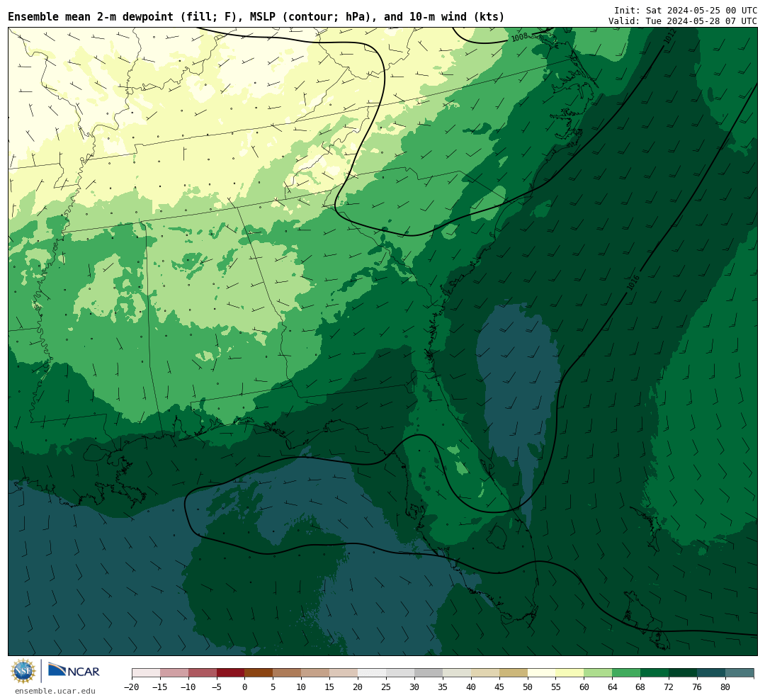Select the -5 to 0 colorbar swatch
Viewport: 765px width, 700px height.
231,673
